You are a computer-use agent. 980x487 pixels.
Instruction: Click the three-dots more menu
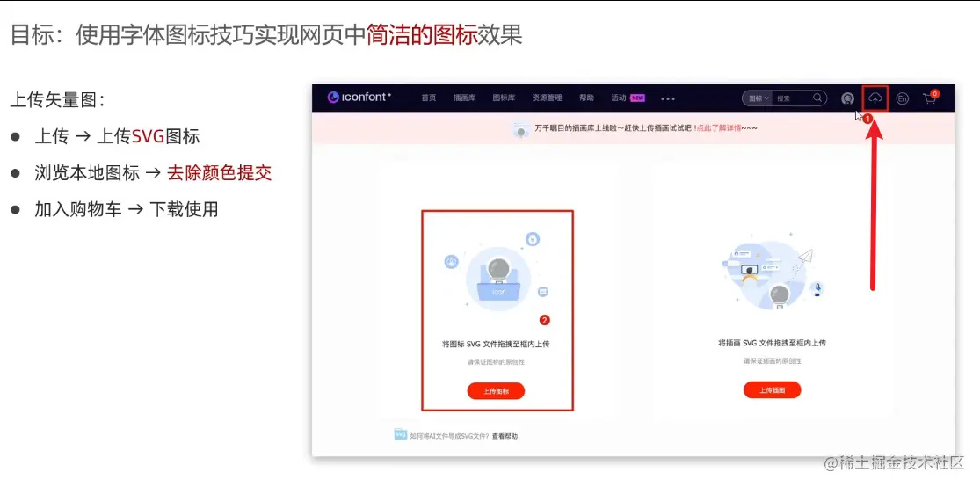pyautogui.click(x=668, y=98)
